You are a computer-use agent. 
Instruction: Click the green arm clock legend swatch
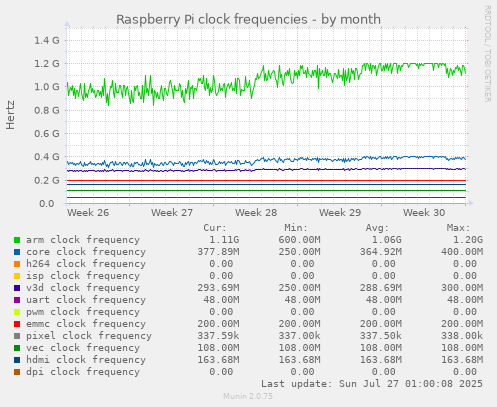tap(17, 240)
